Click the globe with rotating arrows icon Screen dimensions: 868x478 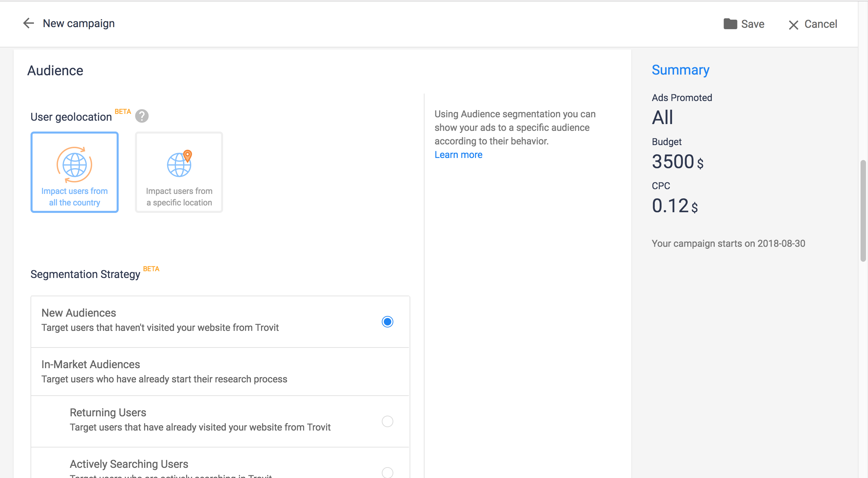(74, 165)
